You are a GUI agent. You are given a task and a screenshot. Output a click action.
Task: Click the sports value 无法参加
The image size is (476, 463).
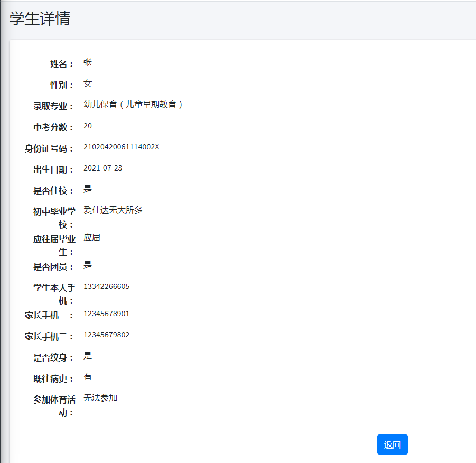pyautogui.click(x=100, y=398)
